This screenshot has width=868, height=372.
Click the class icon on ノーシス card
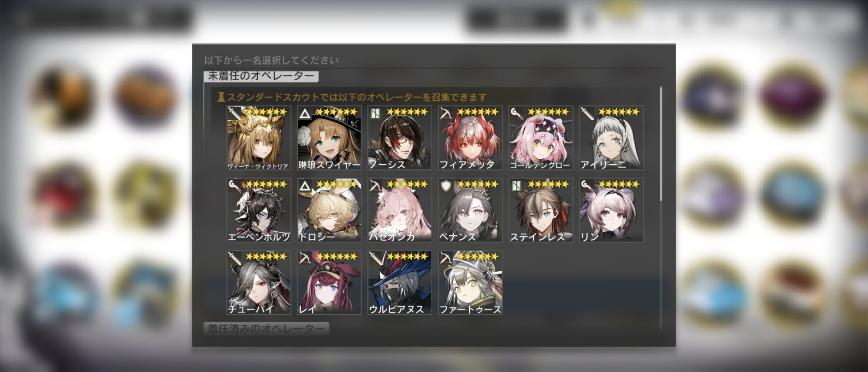[375, 113]
